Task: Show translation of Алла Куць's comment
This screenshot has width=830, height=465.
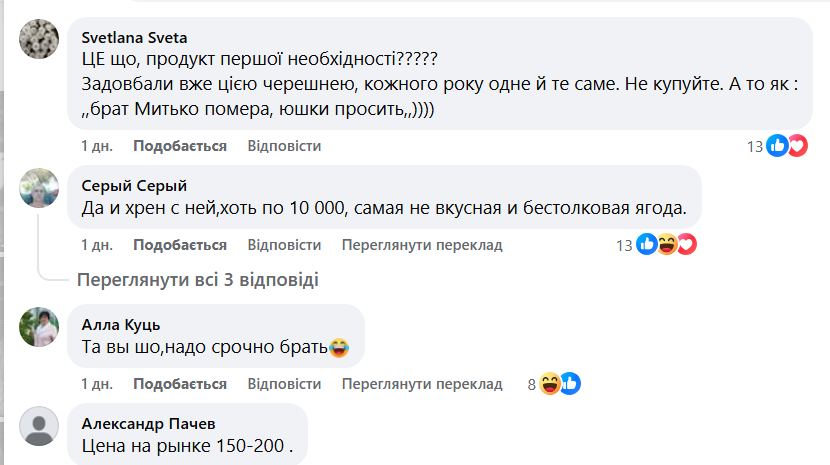Action: [422, 384]
